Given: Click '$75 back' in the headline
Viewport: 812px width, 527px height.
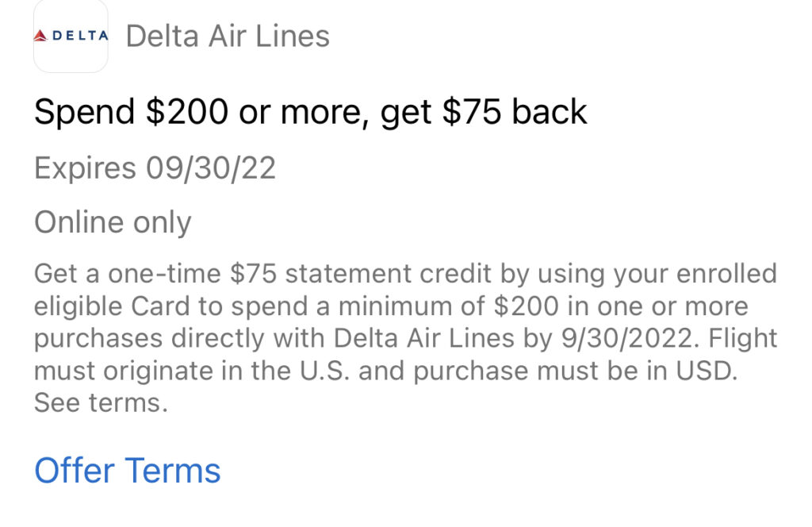Looking at the screenshot, I should (515, 112).
